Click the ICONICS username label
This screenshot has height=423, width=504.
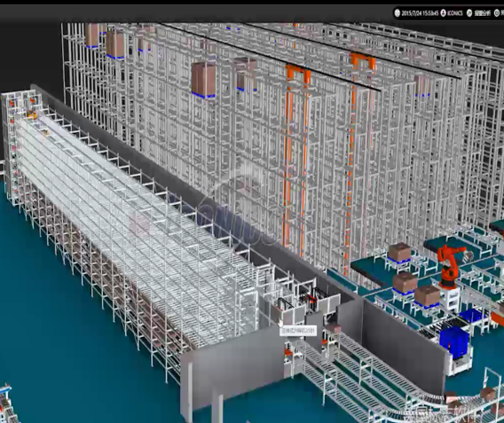455,13
